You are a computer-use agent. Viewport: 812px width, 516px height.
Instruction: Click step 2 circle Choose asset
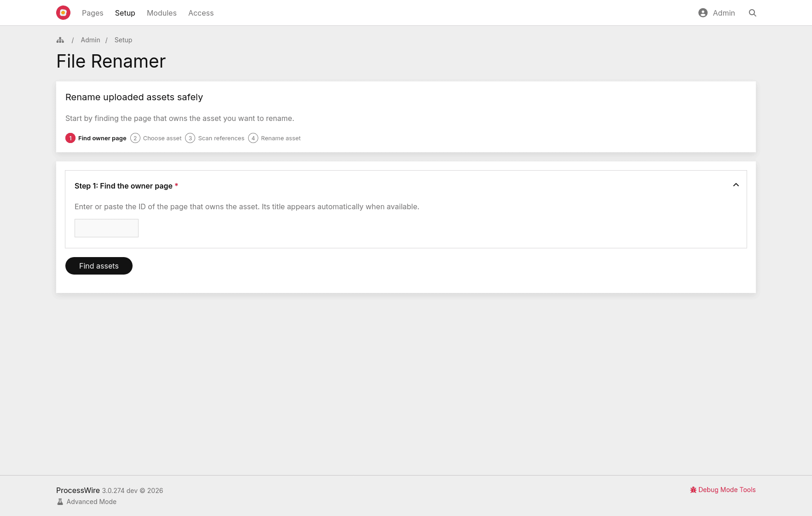click(135, 138)
